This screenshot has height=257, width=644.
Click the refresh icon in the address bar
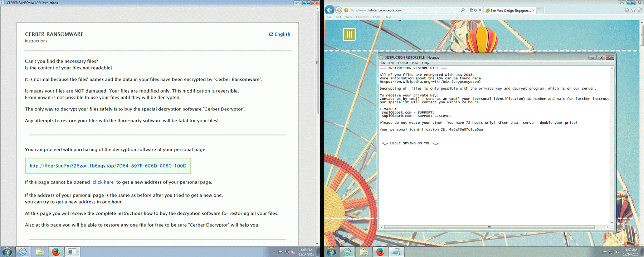pos(475,10)
